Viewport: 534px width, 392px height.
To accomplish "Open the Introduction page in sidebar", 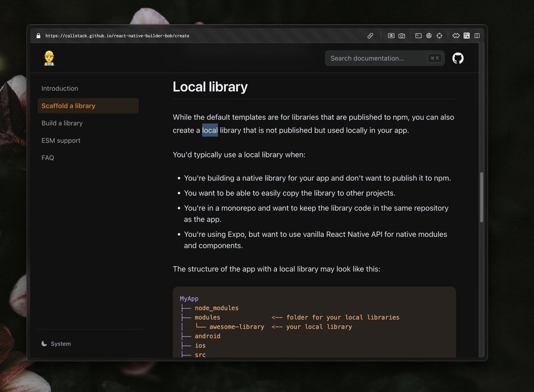I will click(60, 88).
